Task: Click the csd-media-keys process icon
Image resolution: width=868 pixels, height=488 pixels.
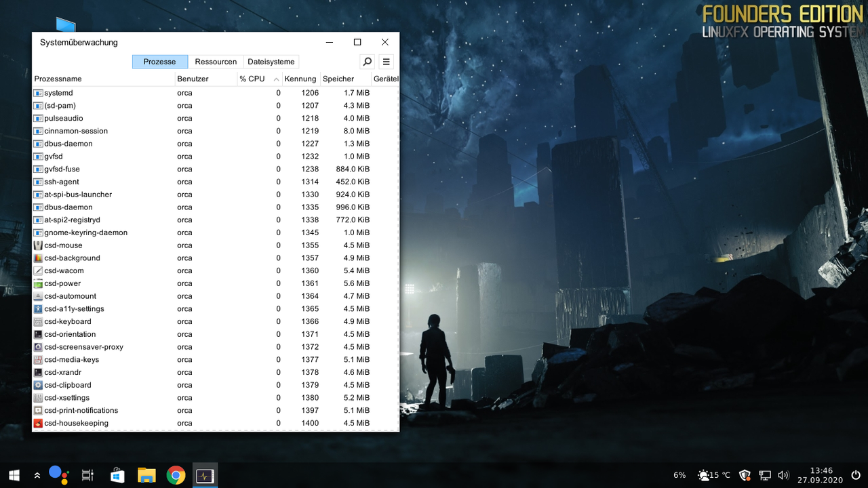Action: click(39, 360)
